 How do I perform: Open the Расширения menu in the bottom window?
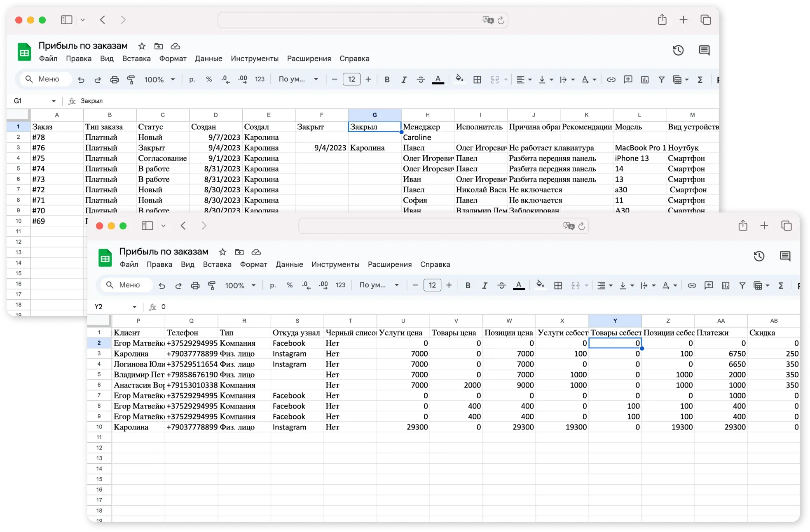(389, 264)
